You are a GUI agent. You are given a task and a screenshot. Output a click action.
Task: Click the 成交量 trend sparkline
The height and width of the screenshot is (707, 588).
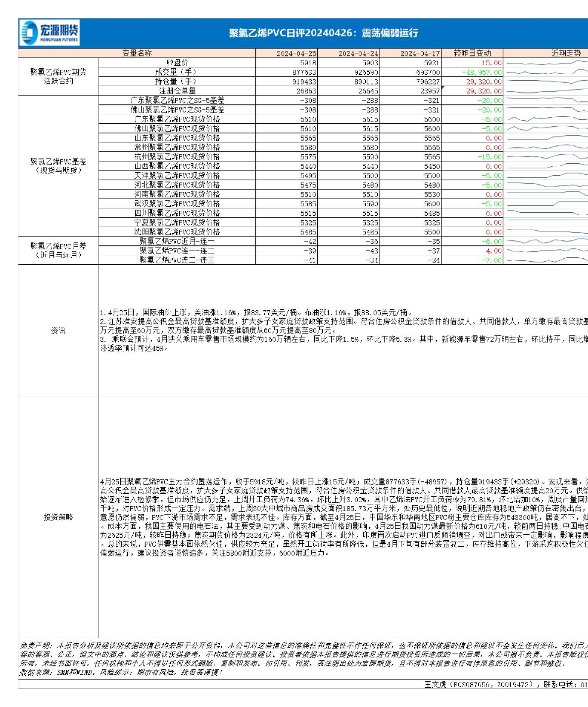pos(545,72)
